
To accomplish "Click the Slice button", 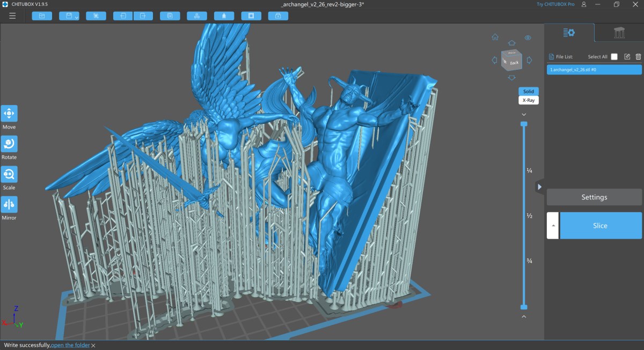I will point(601,226).
